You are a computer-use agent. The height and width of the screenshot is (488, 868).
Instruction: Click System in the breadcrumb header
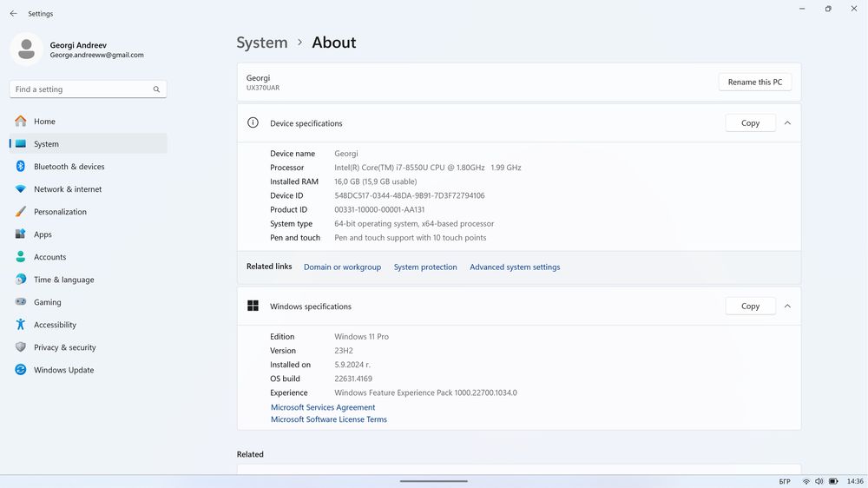pyautogui.click(x=262, y=43)
